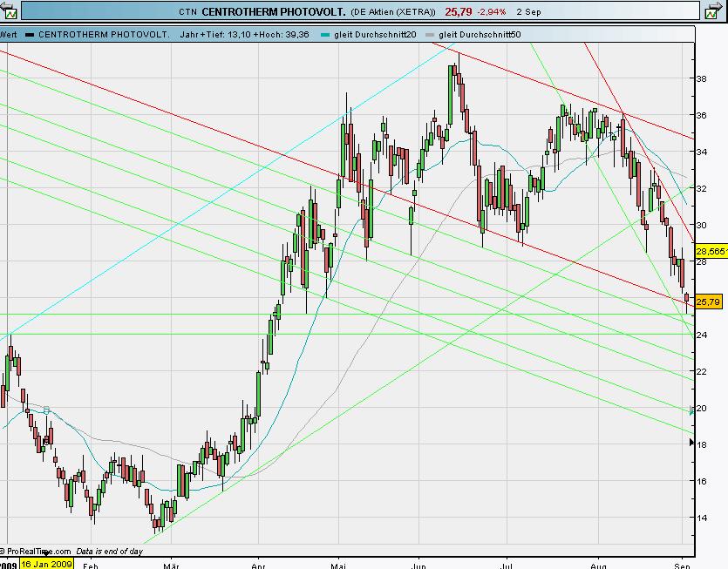Select the CENTROTHERM PHOTOVOLT. series legend label
The image size is (728, 569).
(x=103, y=35)
